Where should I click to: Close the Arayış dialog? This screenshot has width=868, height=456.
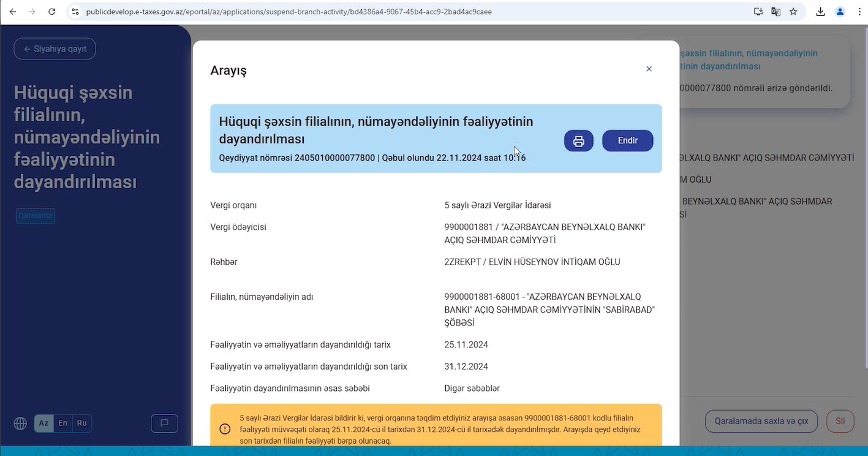[649, 69]
